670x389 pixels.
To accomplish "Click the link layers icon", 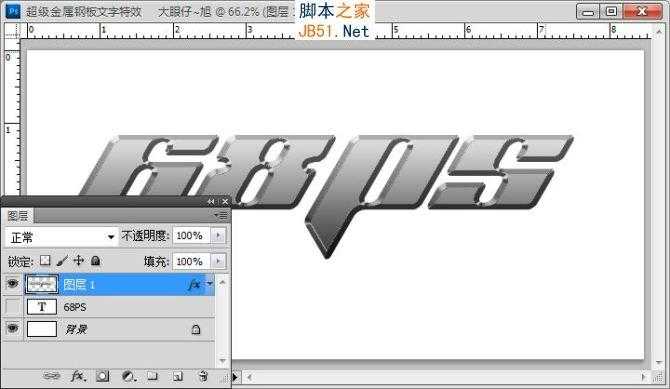I will click(52, 376).
